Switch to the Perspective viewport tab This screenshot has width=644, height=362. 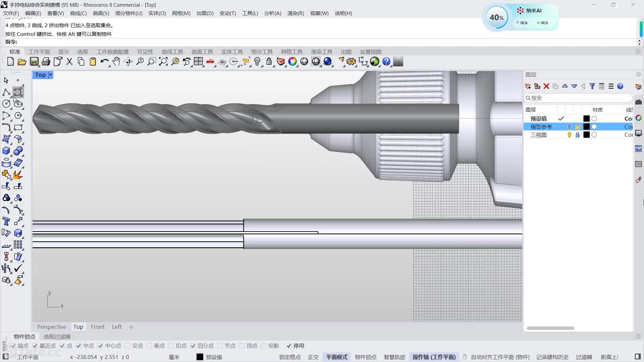(52, 327)
